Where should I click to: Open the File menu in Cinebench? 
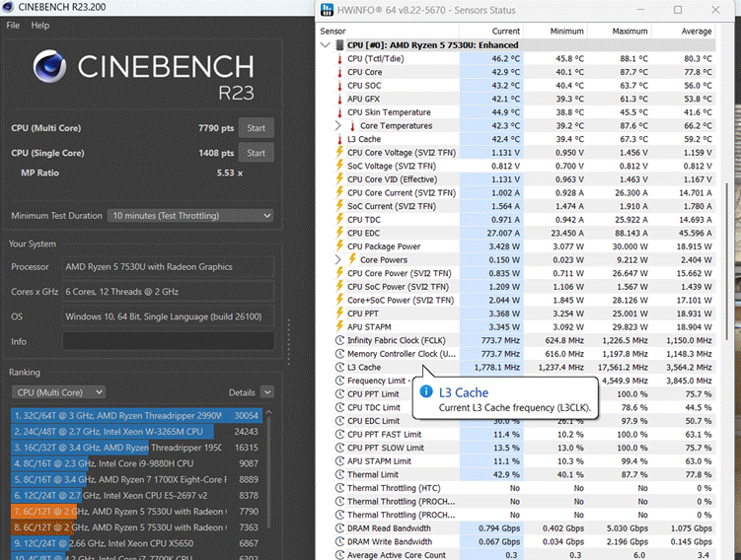pyautogui.click(x=13, y=26)
